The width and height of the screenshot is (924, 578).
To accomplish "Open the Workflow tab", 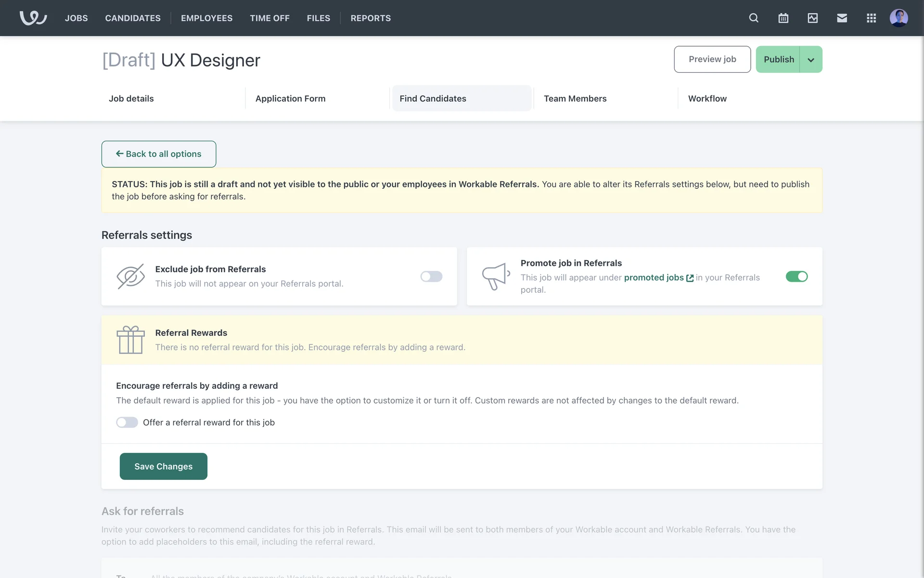I will pos(707,98).
